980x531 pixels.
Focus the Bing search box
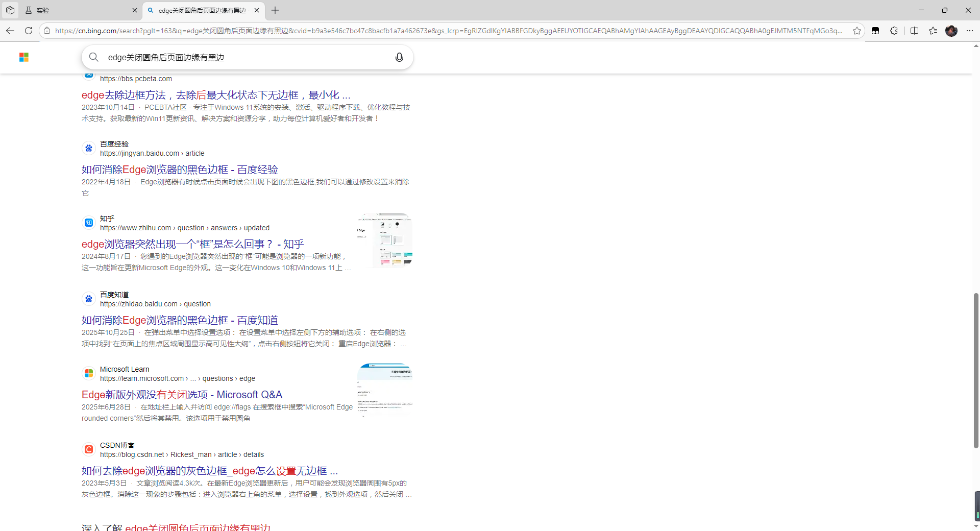248,57
